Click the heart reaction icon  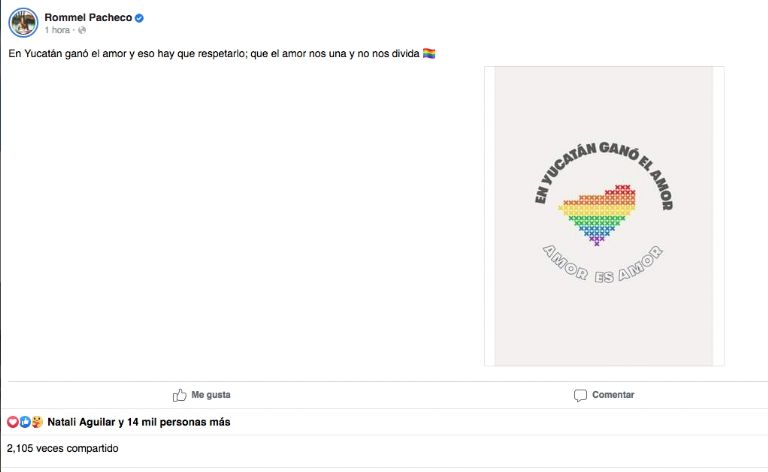pos(13,422)
